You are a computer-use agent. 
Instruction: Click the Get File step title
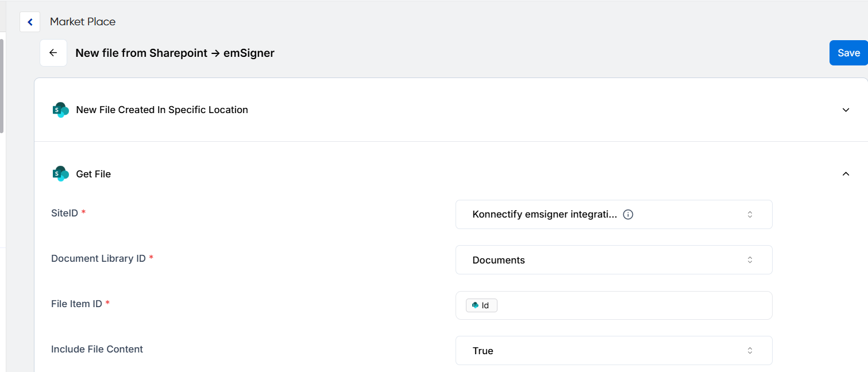coord(93,174)
